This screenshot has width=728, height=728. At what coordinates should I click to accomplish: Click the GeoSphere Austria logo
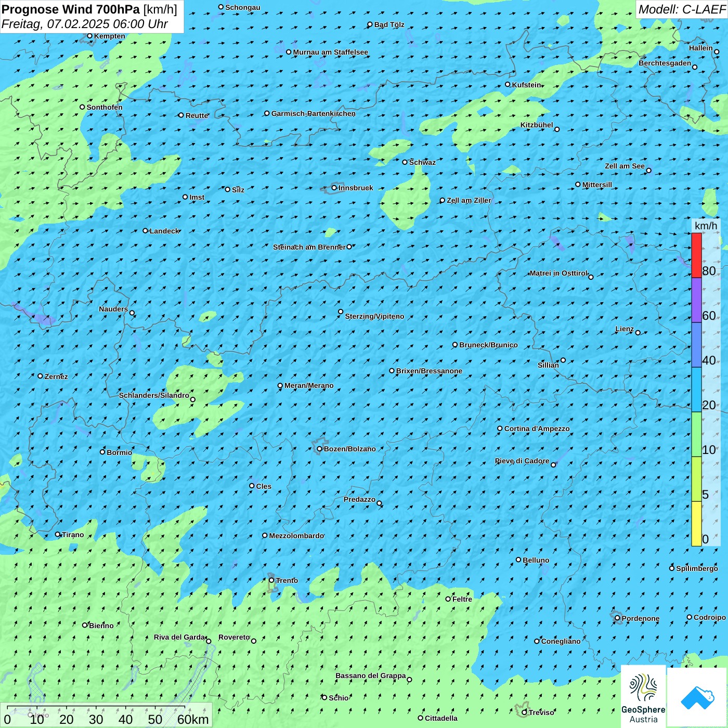click(643, 696)
